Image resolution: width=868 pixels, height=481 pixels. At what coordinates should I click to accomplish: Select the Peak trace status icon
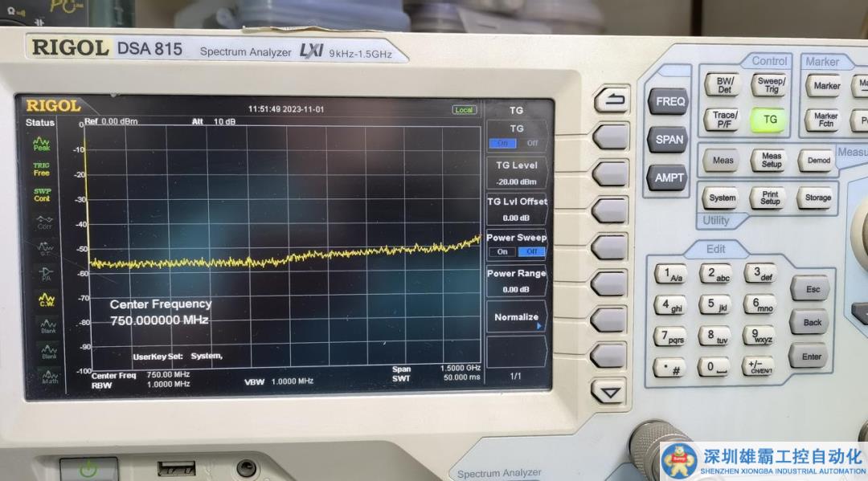[41, 145]
